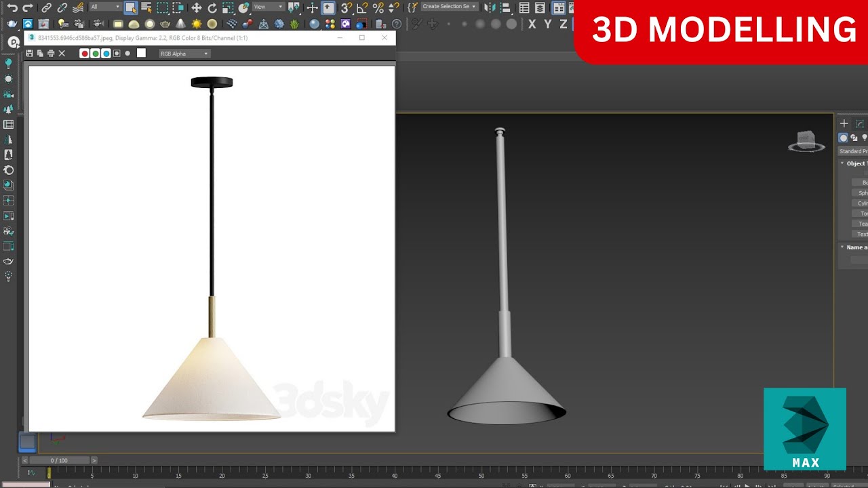Screen dimensions: 868x488
Task: Choose the Rectangular Selection Region tool
Action: coord(163,8)
